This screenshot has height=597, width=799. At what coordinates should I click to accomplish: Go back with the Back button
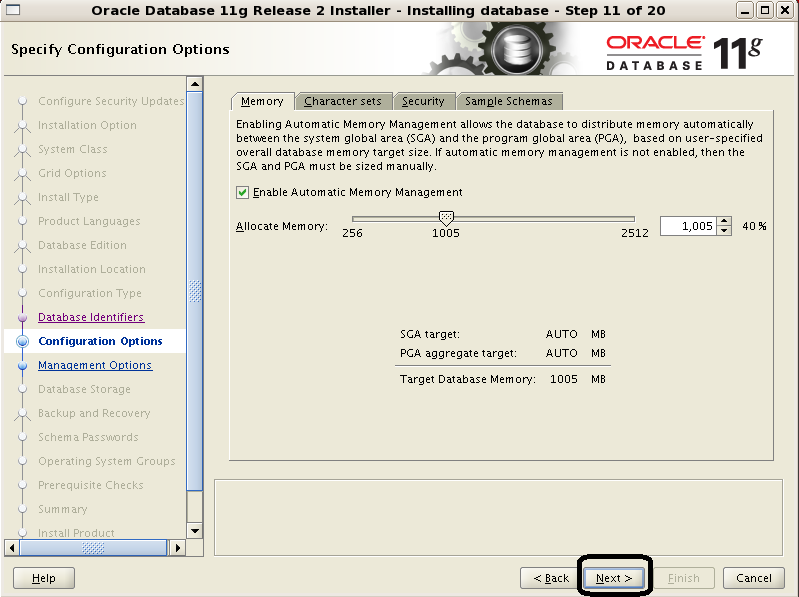[551, 578]
